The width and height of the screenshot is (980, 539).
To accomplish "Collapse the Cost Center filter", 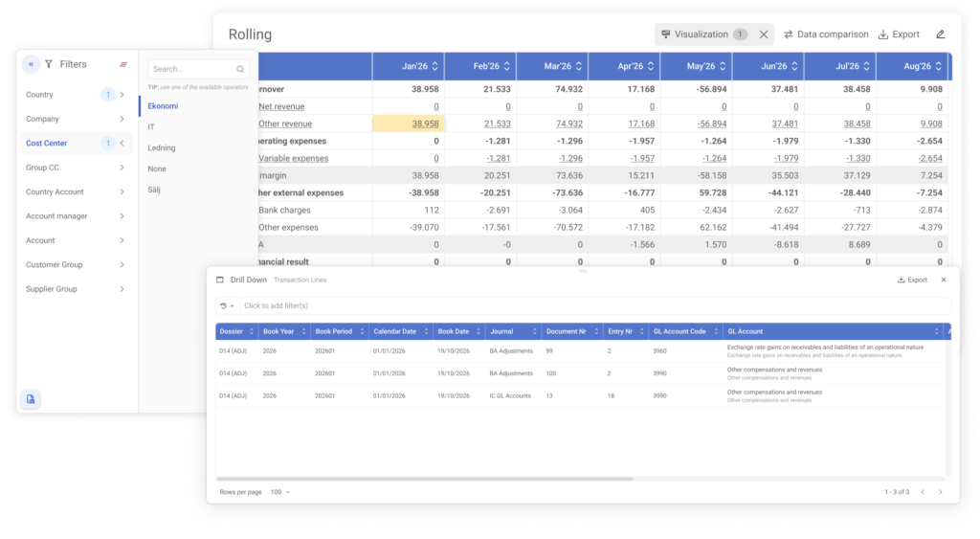I will (122, 144).
